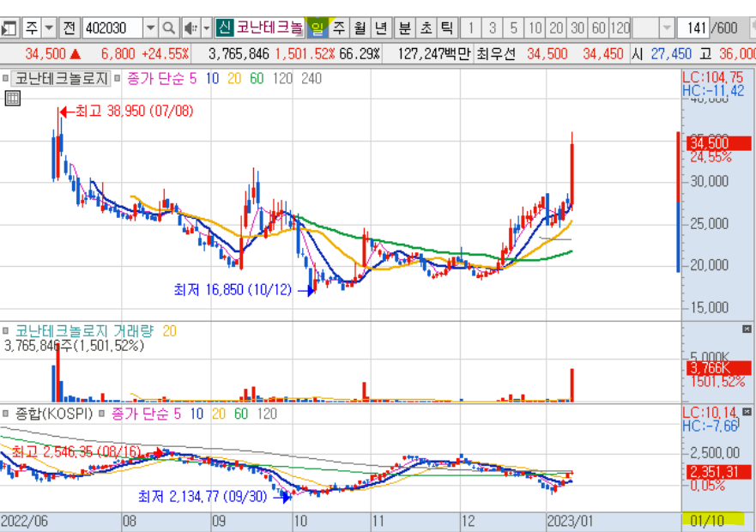Toggle the square before 종합(KOSPI) legend
Screen dimensions: 756x532
click(x=5, y=414)
